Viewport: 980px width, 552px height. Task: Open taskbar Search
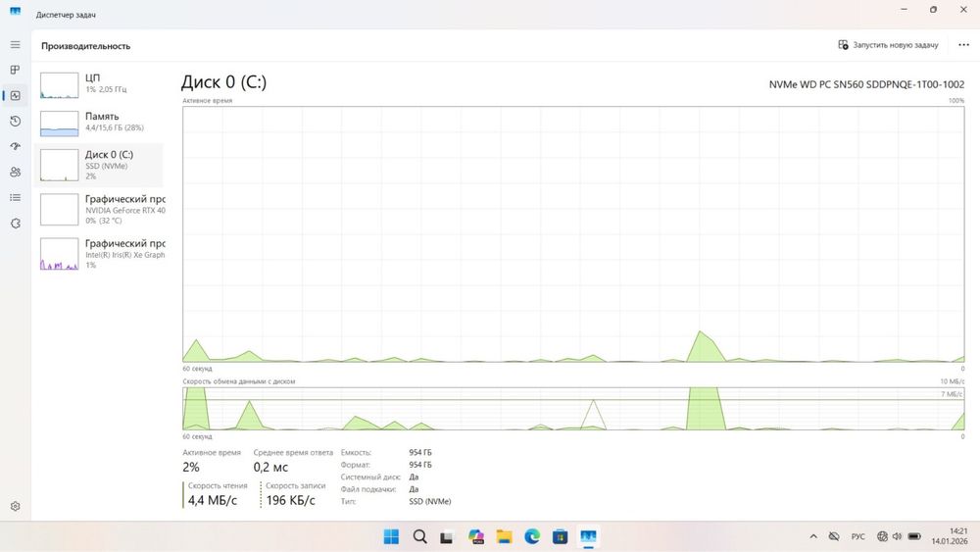(x=420, y=536)
